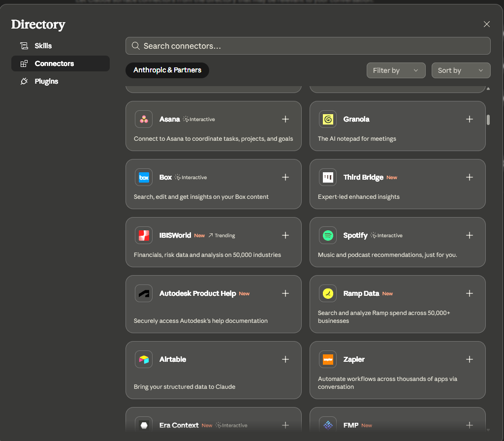
Task: Click the Box logo icon
Action: pyautogui.click(x=144, y=177)
